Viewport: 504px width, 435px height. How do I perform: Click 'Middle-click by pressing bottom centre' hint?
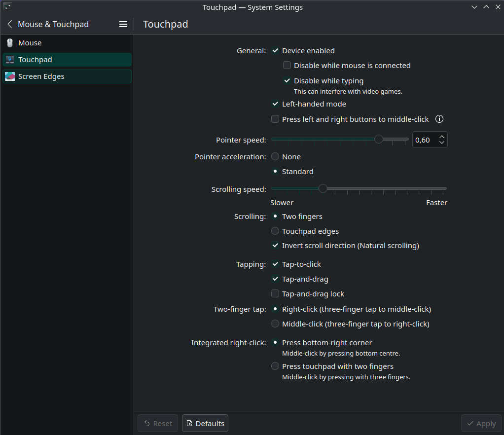pyautogui.click(x=341, y=353)
